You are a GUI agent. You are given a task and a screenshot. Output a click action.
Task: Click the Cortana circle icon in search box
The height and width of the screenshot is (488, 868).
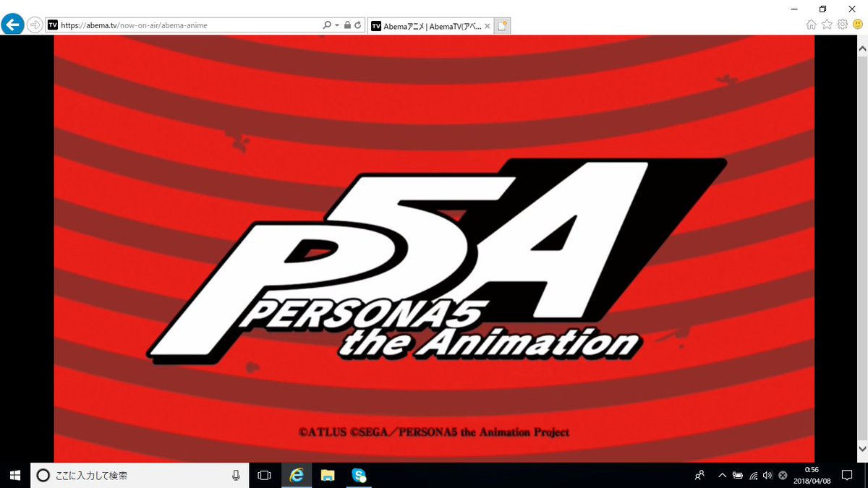[43, 475]
